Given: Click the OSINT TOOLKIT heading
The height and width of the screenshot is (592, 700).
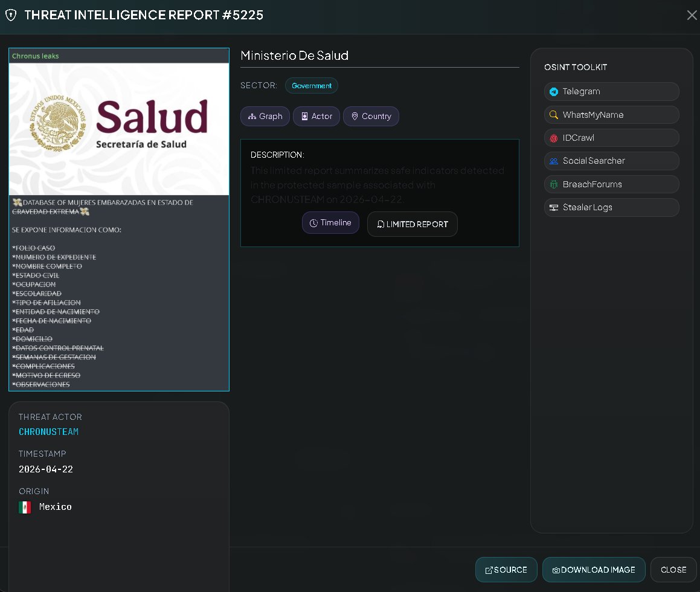Looking at the screenshot, I should pyautogui.click(x=576, y=68).
